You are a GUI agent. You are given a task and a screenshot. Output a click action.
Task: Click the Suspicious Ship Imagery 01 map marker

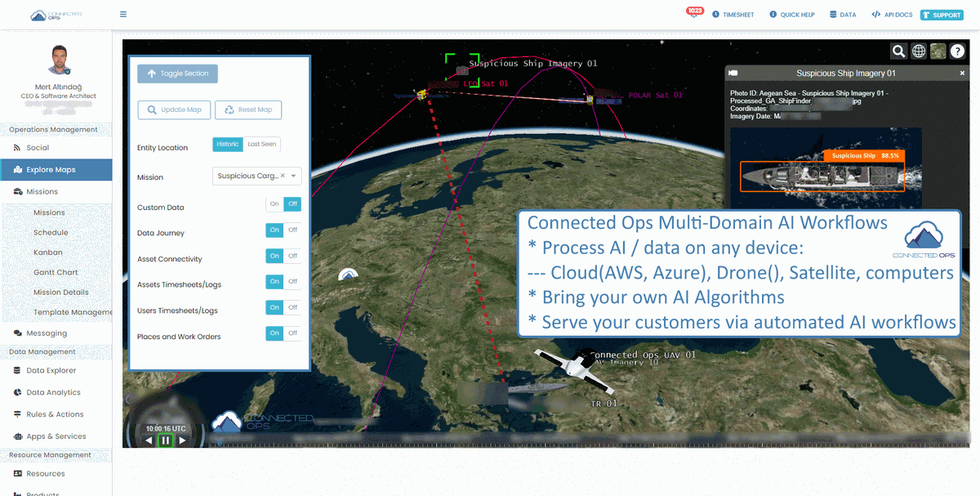[x=462, y=69]
